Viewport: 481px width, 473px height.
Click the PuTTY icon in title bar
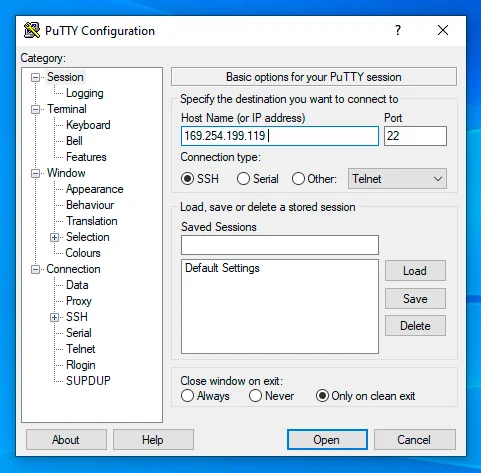[32, 30]
